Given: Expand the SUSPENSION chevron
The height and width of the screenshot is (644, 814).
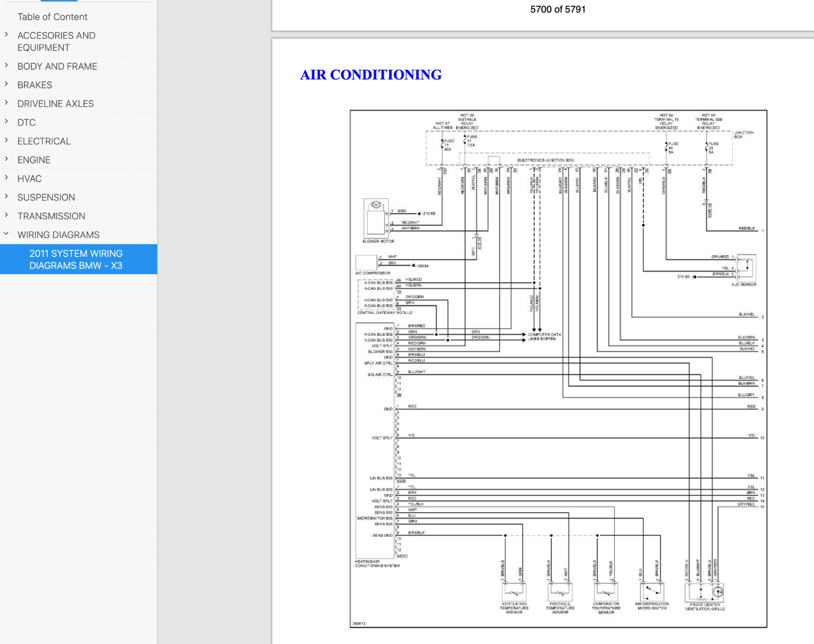Looking at the screenshot, I should (x=7, y=197).
